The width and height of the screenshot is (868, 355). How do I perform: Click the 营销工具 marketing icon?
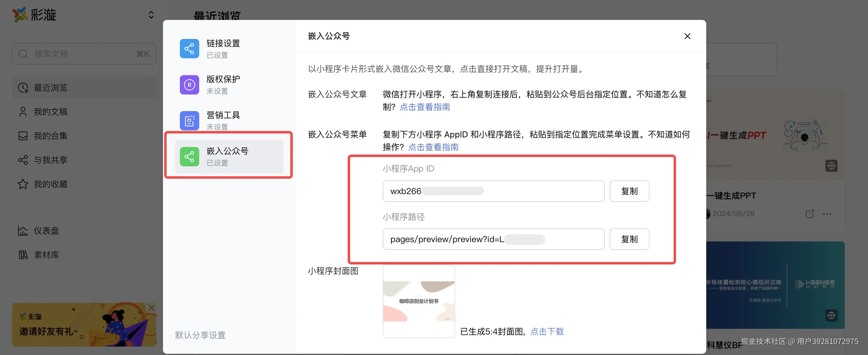189,120
